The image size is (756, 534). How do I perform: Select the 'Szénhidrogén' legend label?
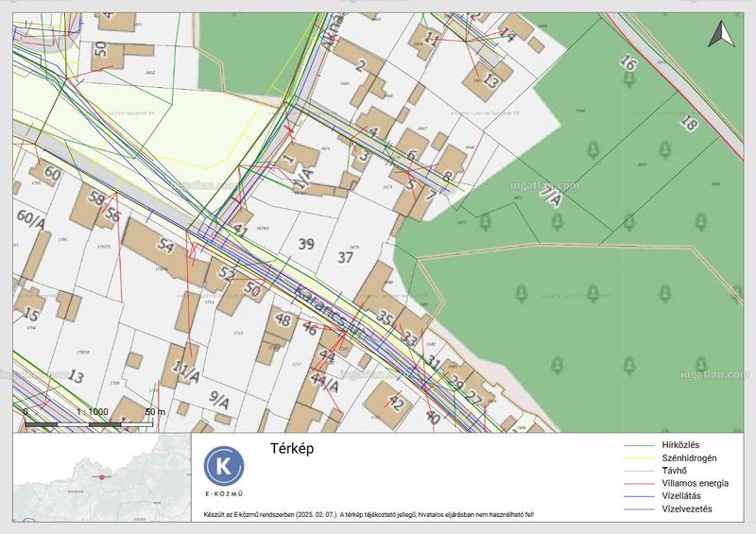coord(689,458)
